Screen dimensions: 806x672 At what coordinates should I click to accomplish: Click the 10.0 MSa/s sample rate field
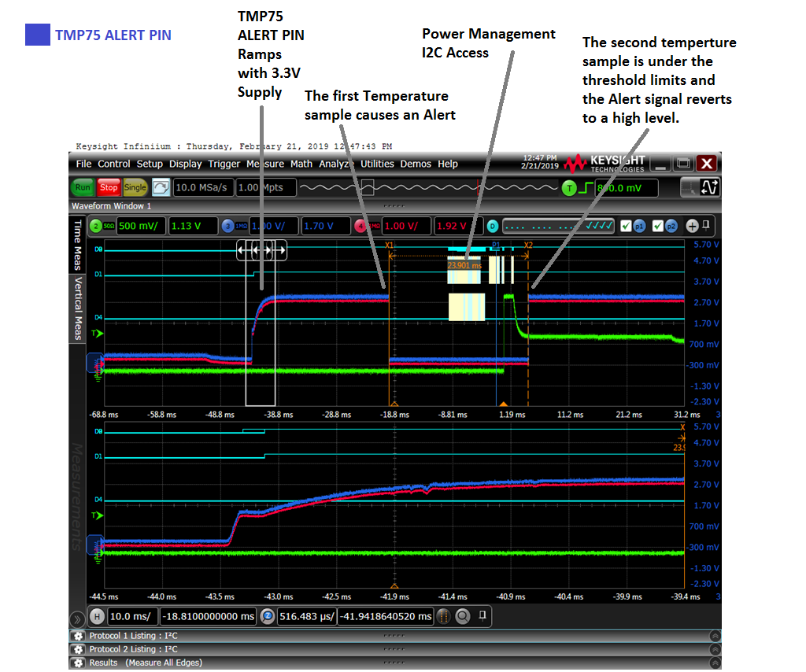pyautogui.click(x=204, y=187)
